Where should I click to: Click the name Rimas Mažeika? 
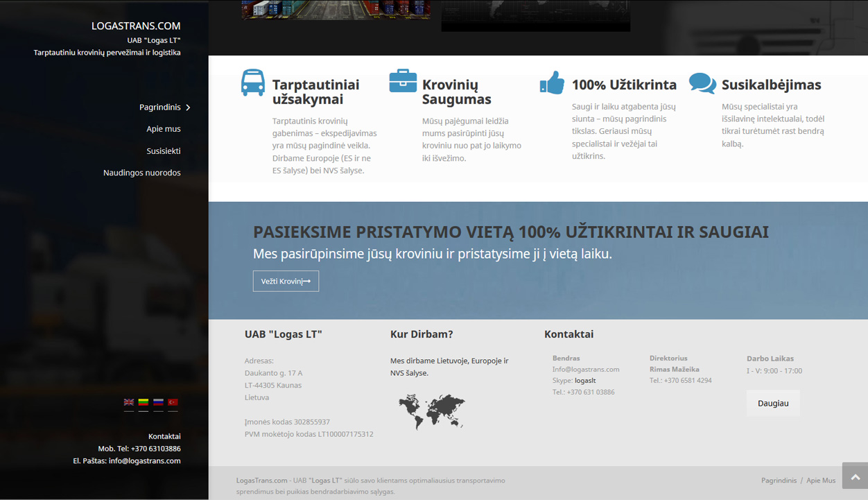click(x=675, y=369)
